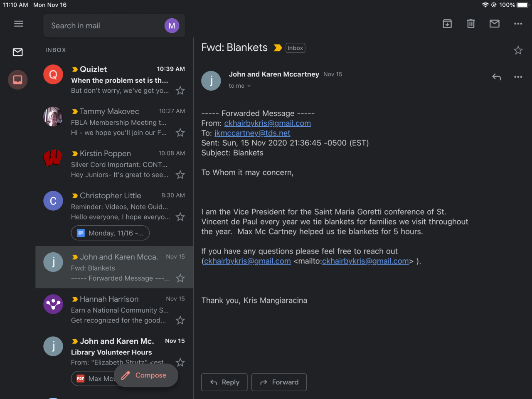Open the Monday, 11/16 attachment chip
The height and width of the screenshot is (399, 532).
coord(111,233)
